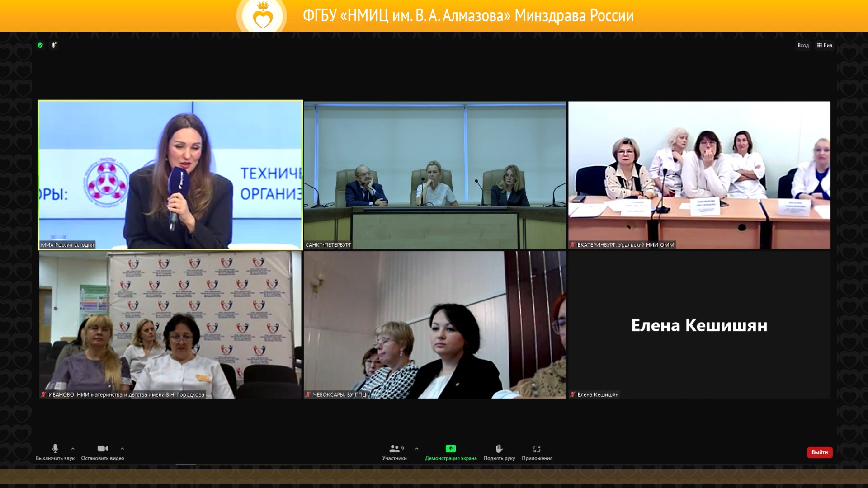The image size is (868, 488).
Task: Click the heart crown logo in header
Action: point(262,17)
